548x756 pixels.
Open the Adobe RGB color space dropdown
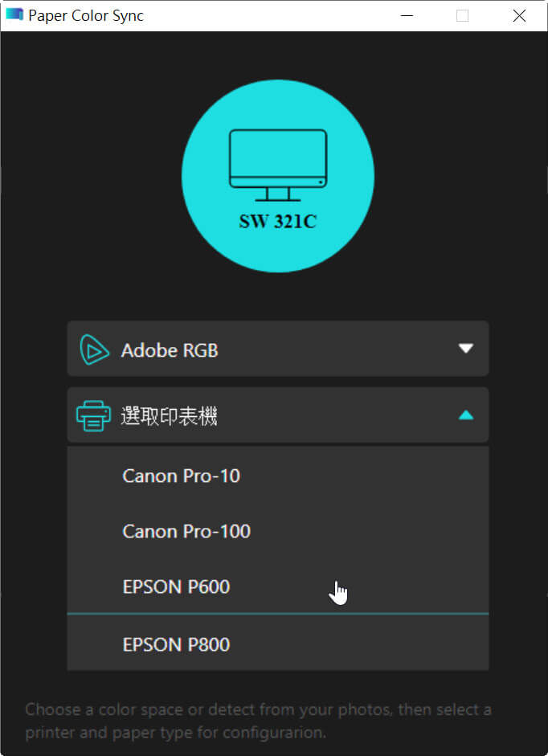click(278, 349)
